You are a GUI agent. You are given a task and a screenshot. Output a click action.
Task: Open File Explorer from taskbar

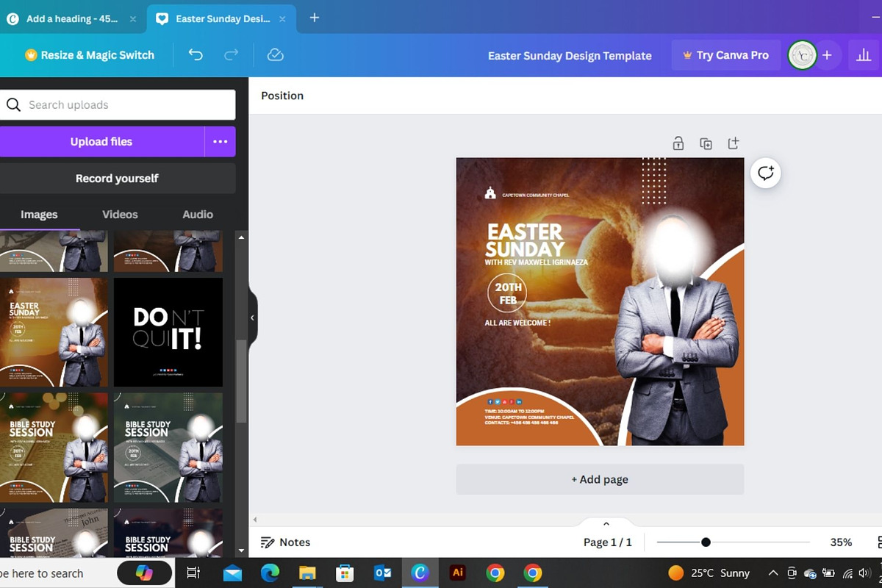coord(307,573)
